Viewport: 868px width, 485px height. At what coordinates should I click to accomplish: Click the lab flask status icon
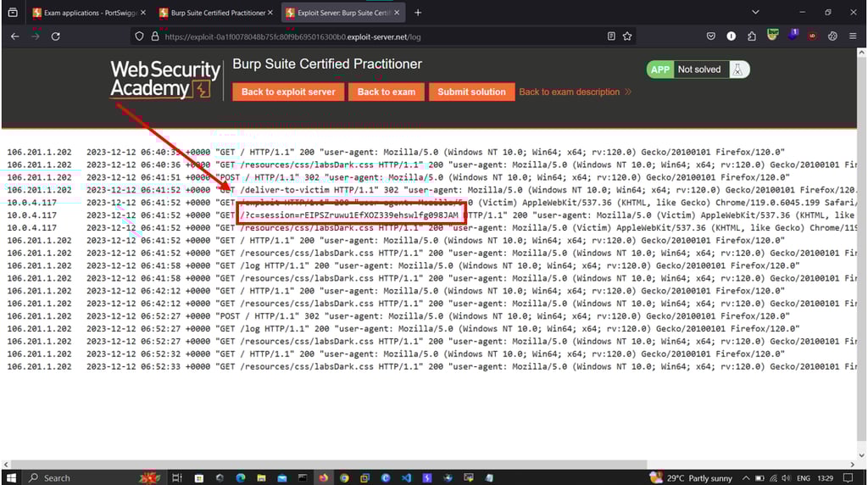pyautogui.click(x=737, y=70)
